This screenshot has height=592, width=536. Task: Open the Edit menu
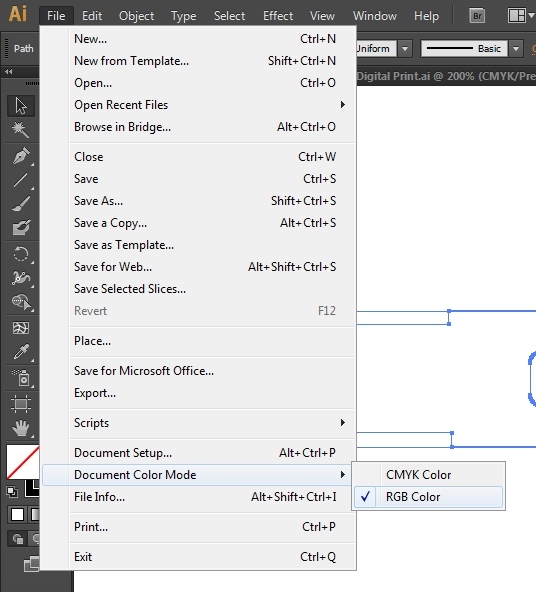(x=92, y=16)
